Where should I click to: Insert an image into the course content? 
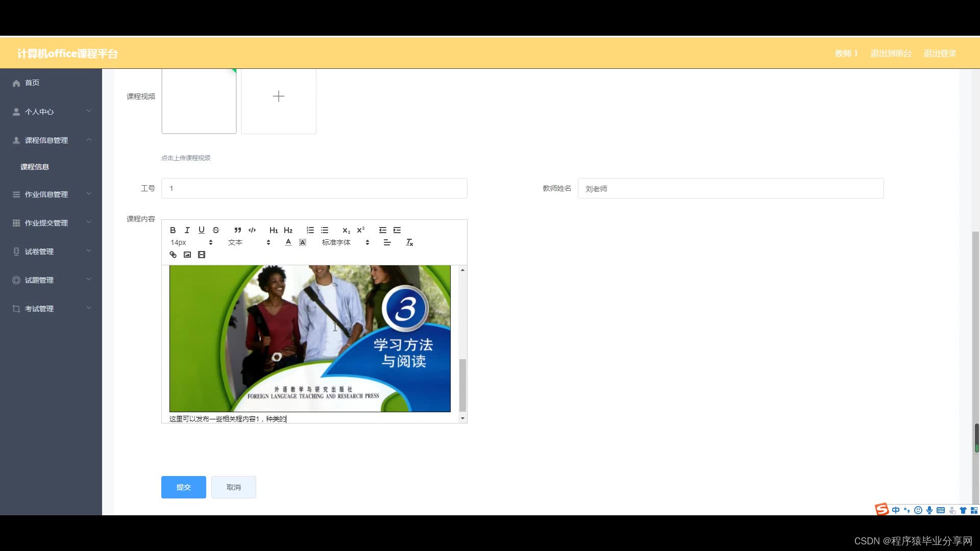[187, 255]
